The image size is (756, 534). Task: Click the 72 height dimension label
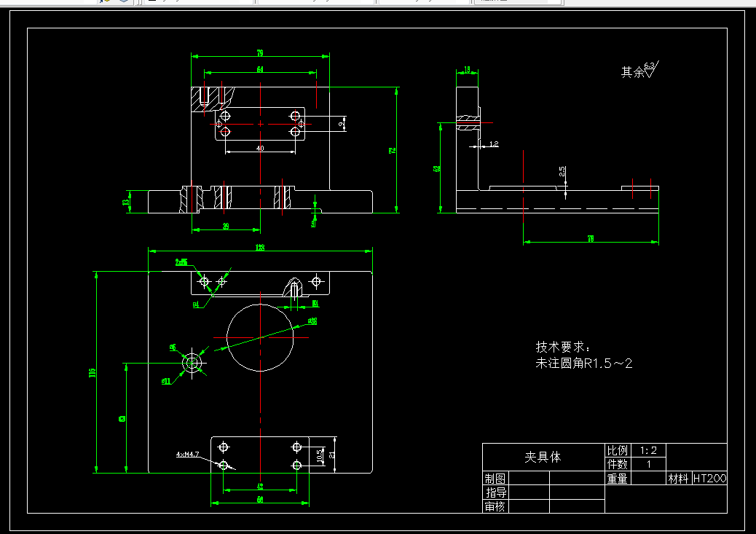(393, 151)
